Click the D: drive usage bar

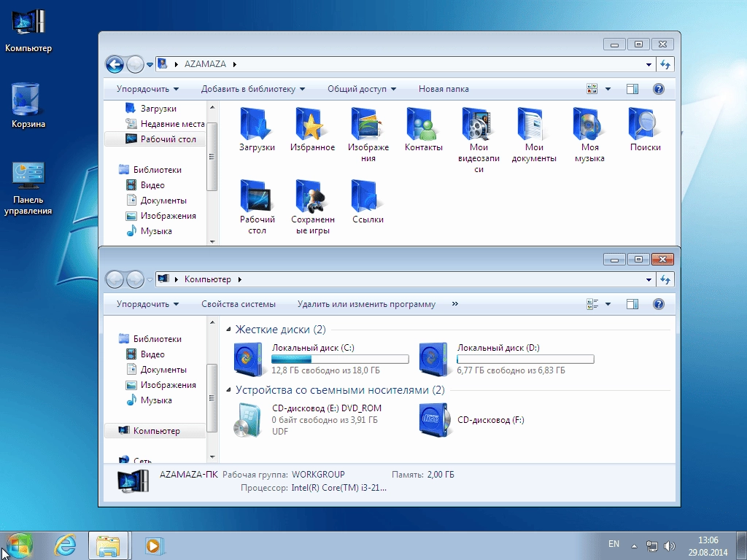(525, 359)
